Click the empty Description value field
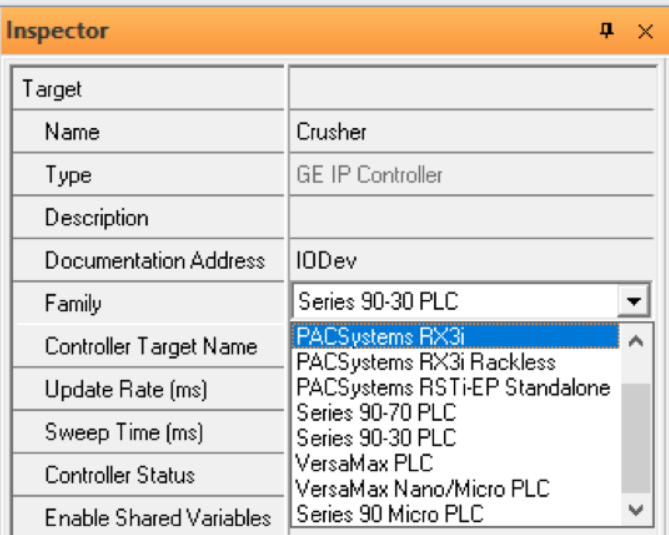Image resolution: width=669 pixels, height=535 pixels. pos(472,217)
